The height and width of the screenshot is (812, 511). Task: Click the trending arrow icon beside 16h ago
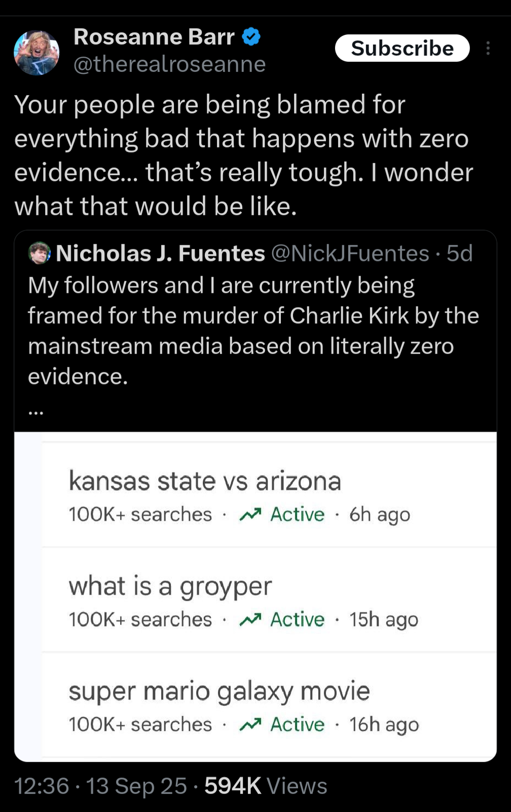point(250,725)
